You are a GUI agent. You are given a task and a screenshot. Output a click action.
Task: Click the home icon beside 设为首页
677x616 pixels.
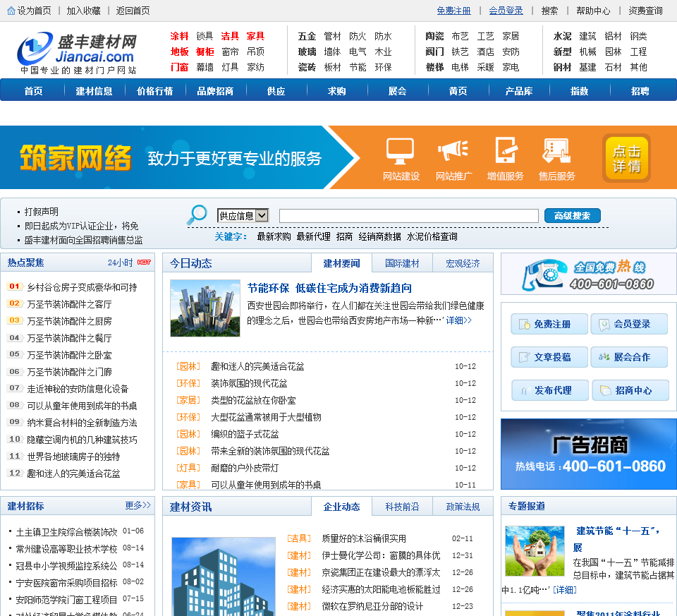point(11,11)
